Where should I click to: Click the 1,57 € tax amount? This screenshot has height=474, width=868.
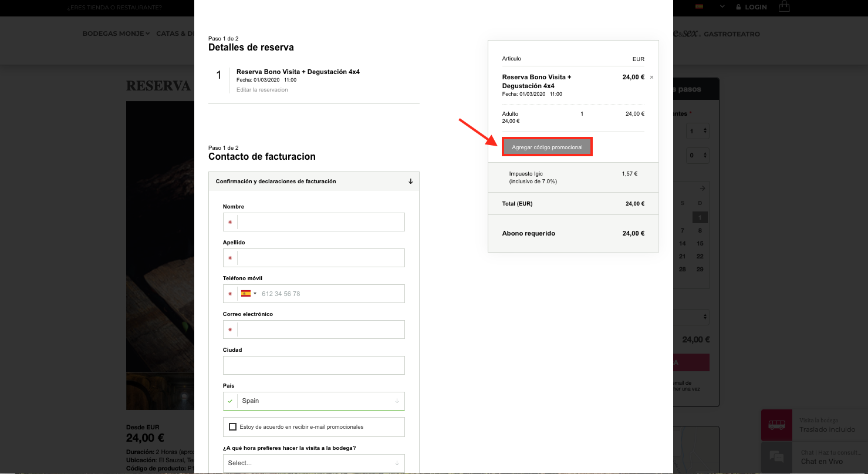point(629,174)
